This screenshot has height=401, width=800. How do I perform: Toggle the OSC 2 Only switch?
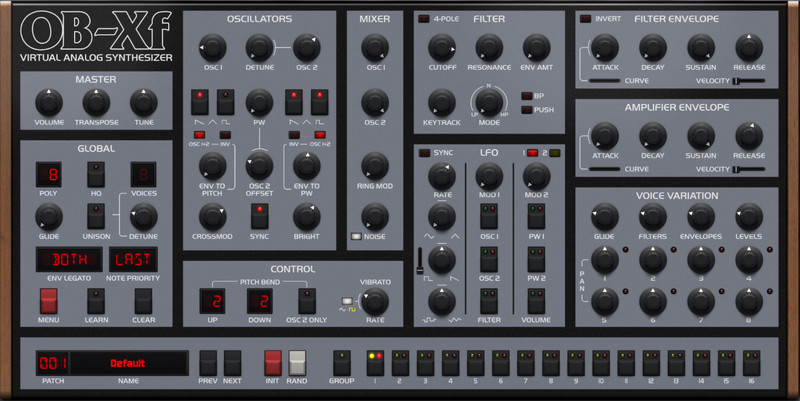tap(307, 301)
